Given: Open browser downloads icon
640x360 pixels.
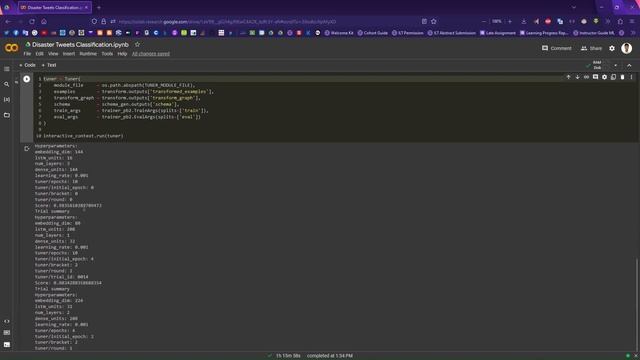Looking at the screenshot, I should tap(524, 21).
